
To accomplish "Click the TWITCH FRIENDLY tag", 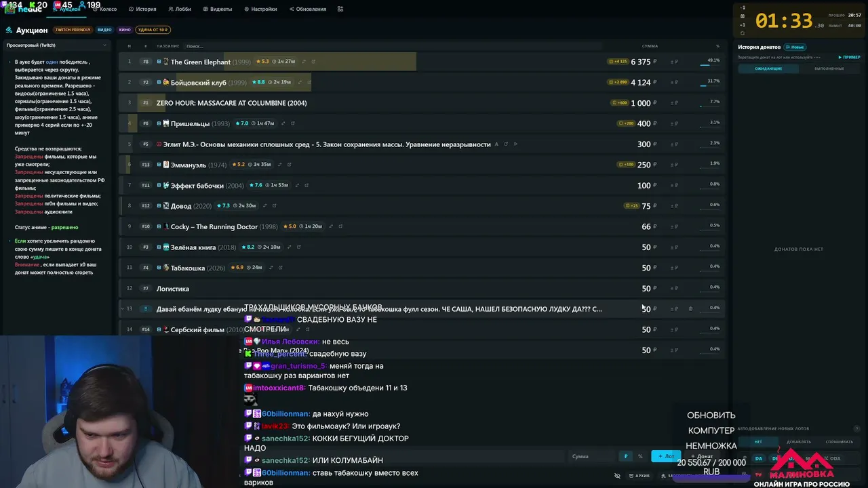I will click(73, 30).
